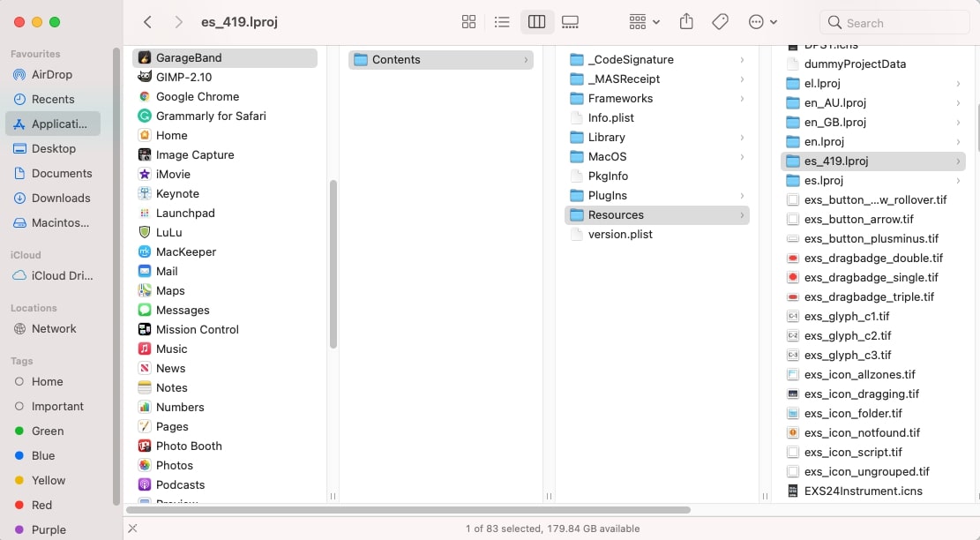Screen dimensions: 980x540
Task: Open Recents in the sidebar
Action: [53, 100]
